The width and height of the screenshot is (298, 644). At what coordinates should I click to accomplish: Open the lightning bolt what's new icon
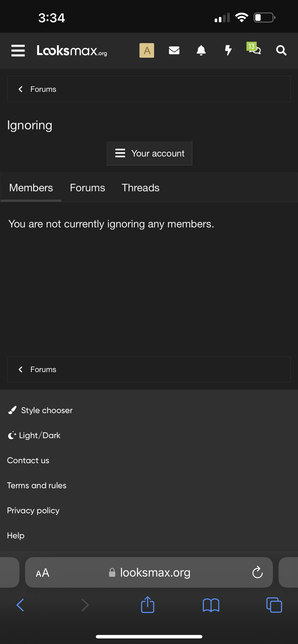click(x=228, y=50)
